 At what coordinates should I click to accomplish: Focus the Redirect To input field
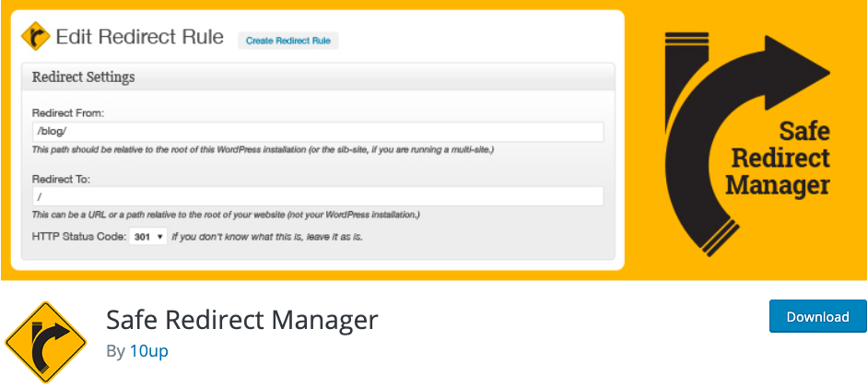318,196
